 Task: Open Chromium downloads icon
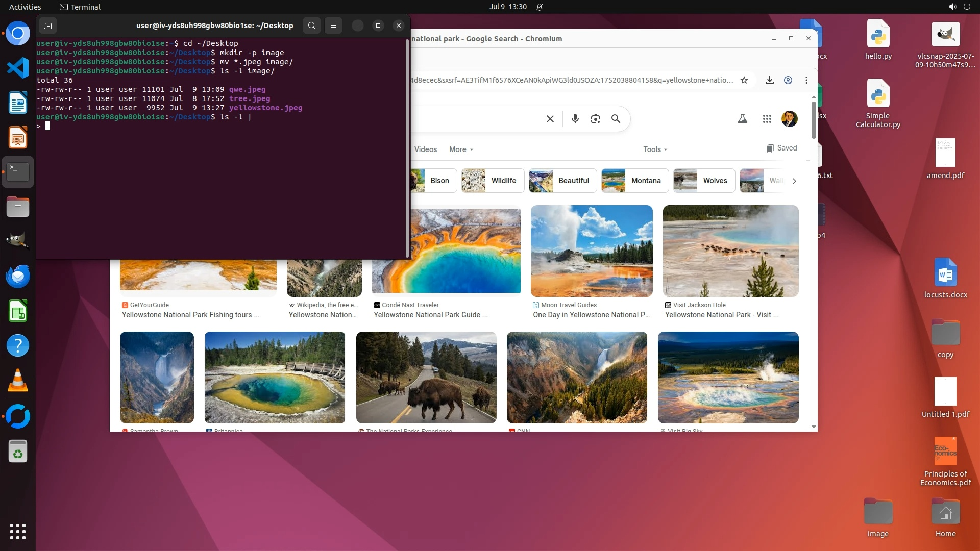pyautogui.click(x=770, y=80)
